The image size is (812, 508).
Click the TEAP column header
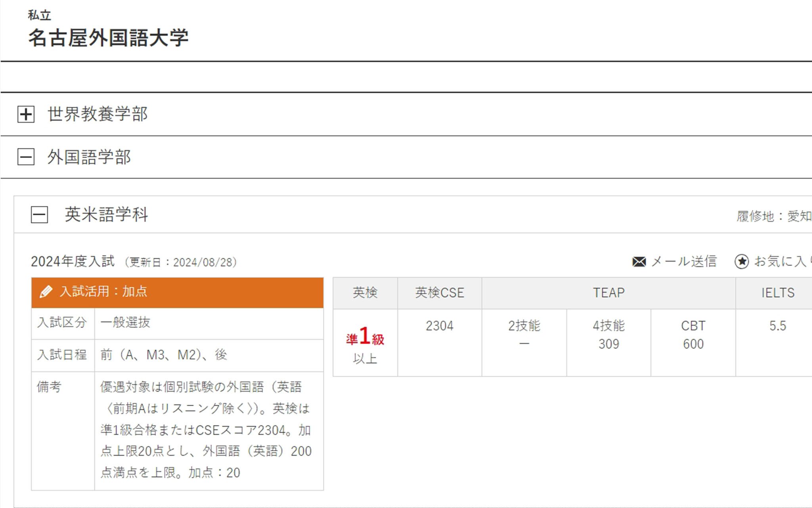[x=609, y=292]
